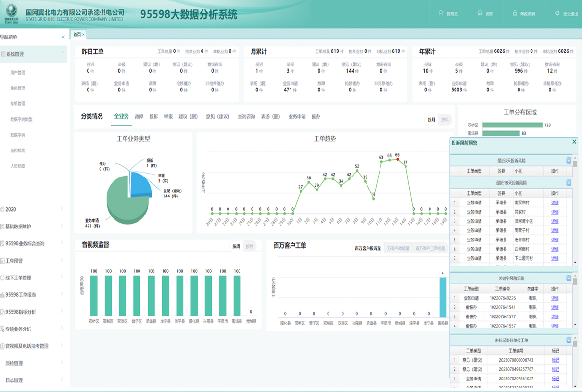Switch 音视频监督 to 按周
Screen dimensions: 582x392
point(236,246)
